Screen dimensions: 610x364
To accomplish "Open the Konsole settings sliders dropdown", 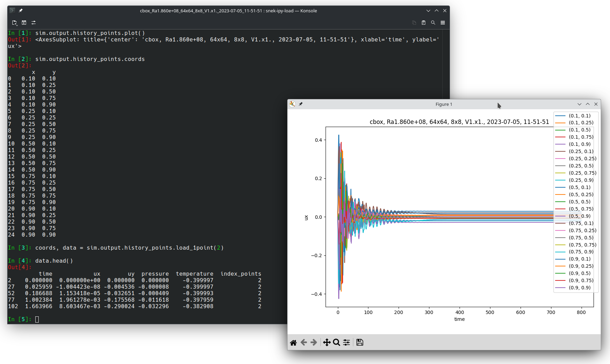I will pos(34,23).
